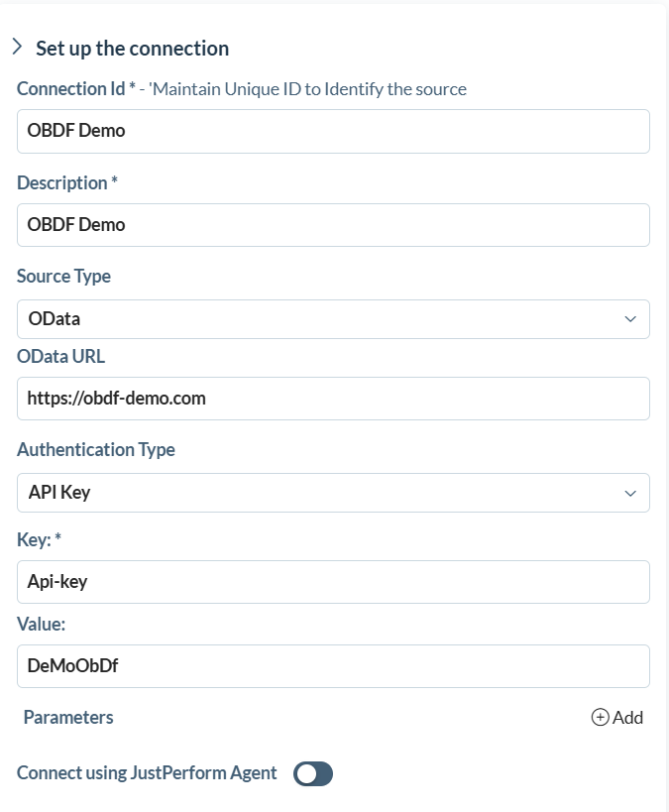This screenshot has width=669, height=812.
Task: Click inside the Connection Id field
Action: click(332, 131)
